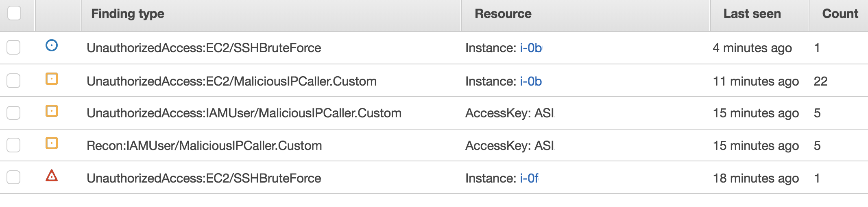Select checkbox for the finding with count 22

click(x=13, y=81)
